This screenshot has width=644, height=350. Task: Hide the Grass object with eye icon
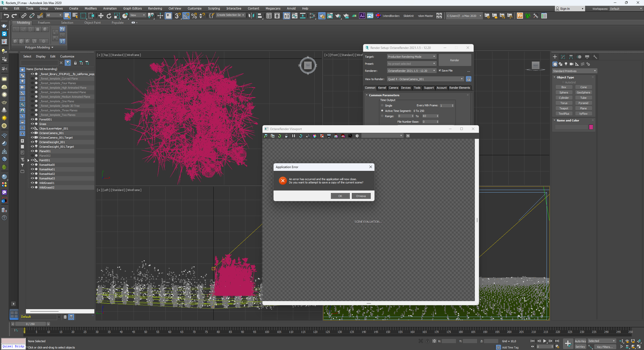pos(32,124)
